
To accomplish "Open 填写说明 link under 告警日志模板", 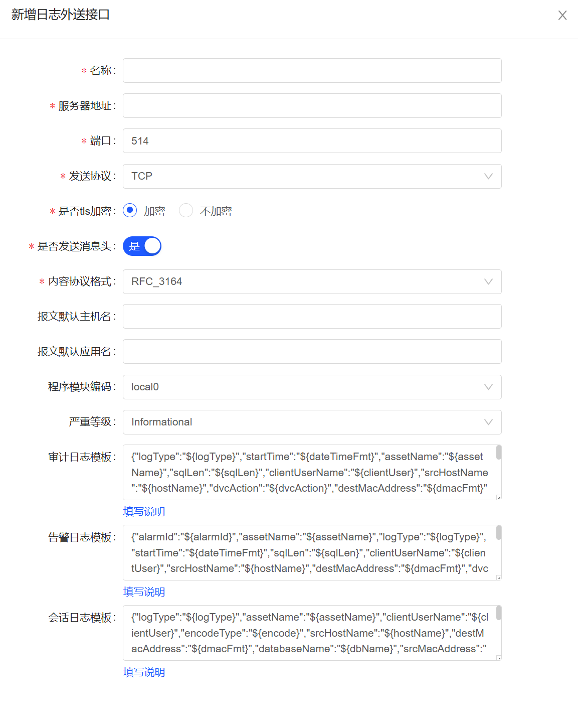I will [144, 592].
